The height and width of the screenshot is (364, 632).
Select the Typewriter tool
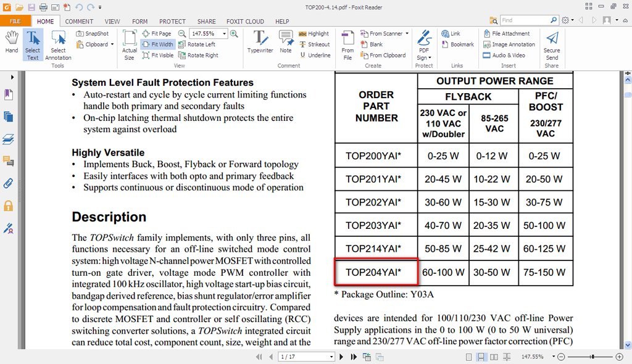(260, 42)
